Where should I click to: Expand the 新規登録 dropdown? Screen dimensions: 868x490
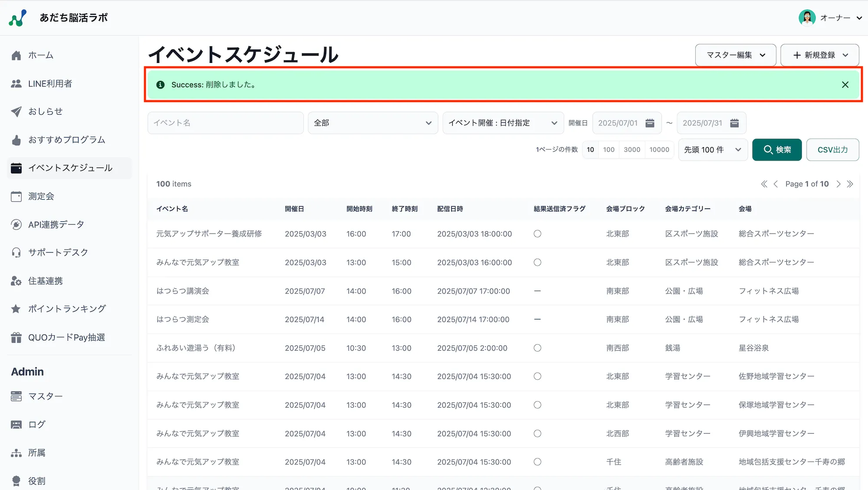click(x=819, y=55)
